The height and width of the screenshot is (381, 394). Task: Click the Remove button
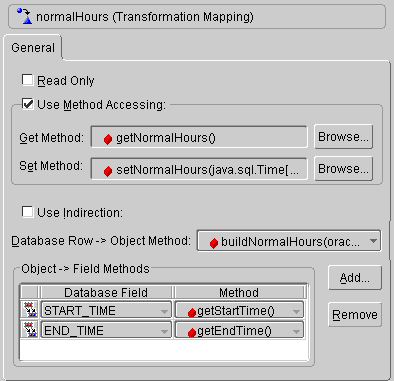click(355, 315)
